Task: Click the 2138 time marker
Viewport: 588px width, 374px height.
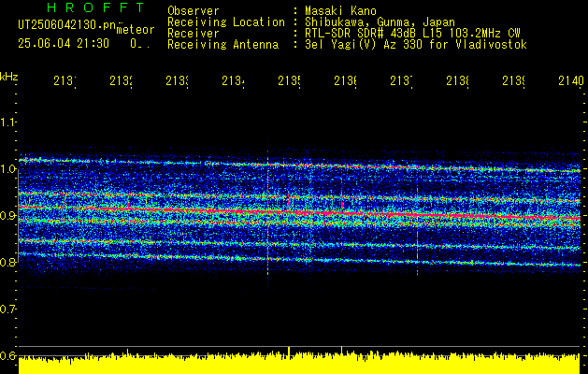Action: tap(457, 80)
